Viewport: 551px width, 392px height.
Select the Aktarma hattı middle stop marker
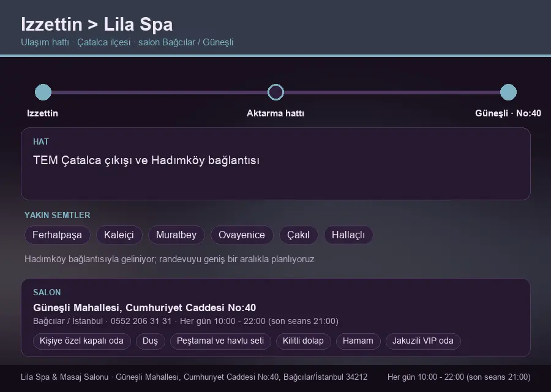(275, 92)
